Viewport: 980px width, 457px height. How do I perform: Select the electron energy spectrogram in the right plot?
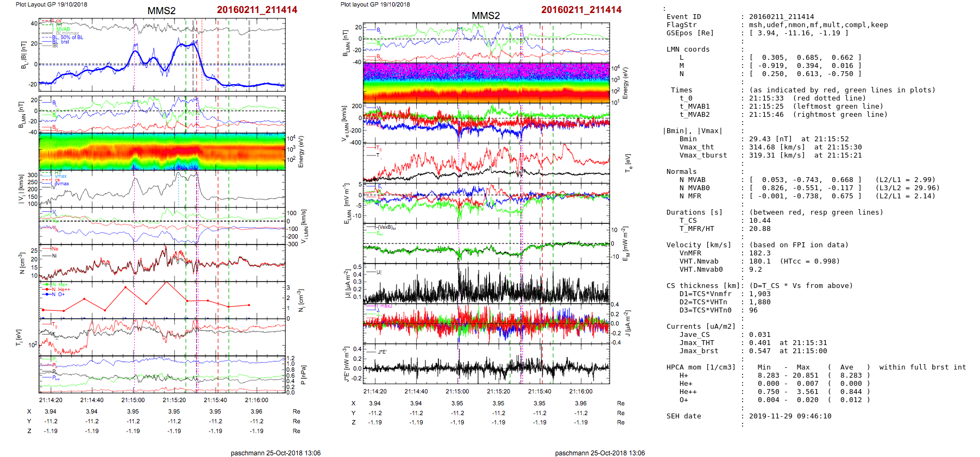pos(486,83)
